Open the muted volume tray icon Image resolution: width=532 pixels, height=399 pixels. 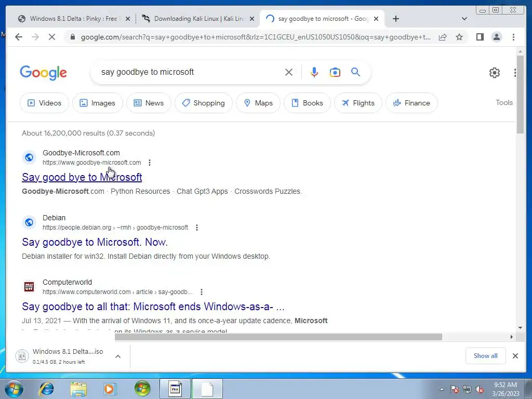click(x=480, y=390)
